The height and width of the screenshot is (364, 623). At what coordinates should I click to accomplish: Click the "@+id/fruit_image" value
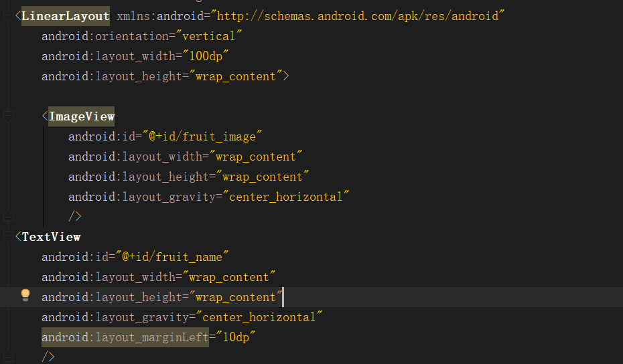(x=202, y=136)
